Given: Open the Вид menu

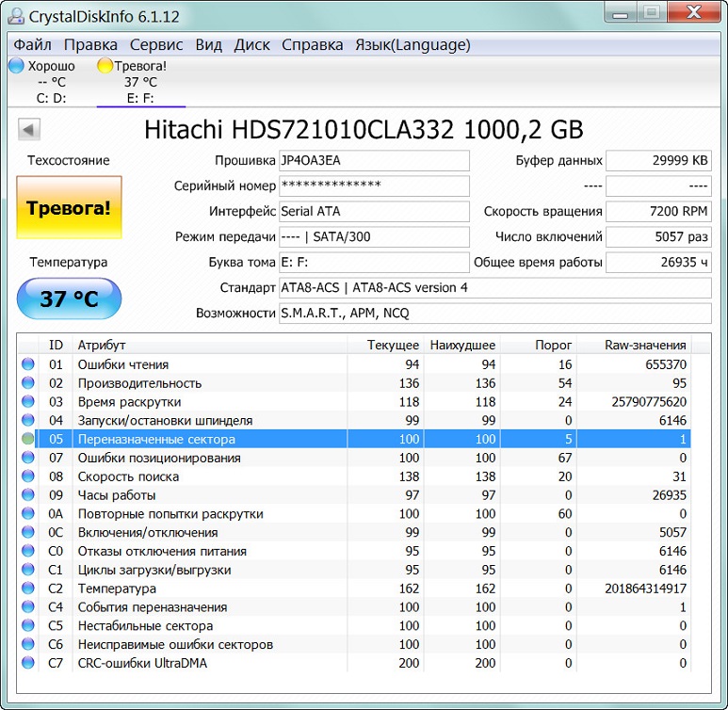Looking at the screenshot, I should pyautogui.click(x=208, y=45).
